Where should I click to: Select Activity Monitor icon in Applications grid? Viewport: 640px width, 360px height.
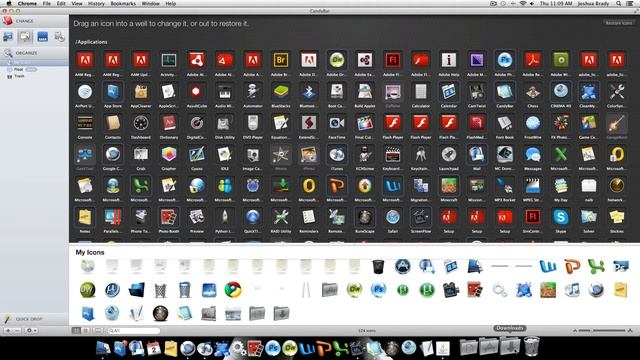169,60
